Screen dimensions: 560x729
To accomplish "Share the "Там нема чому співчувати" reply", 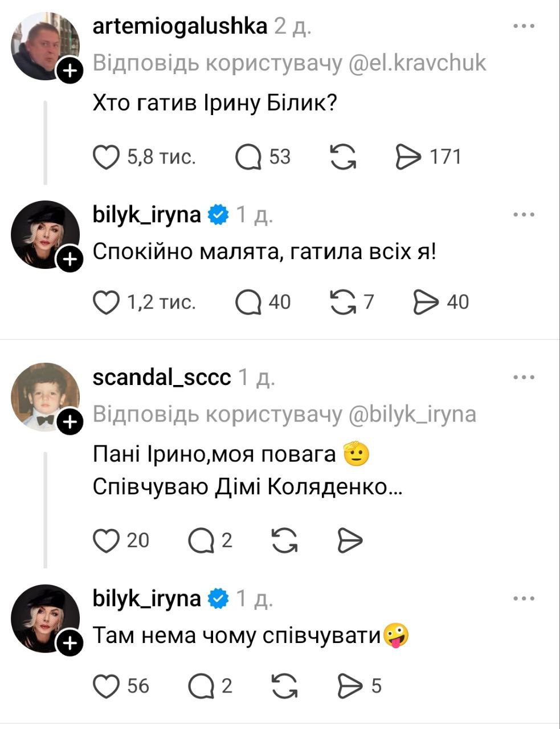I will click(350, 686).
